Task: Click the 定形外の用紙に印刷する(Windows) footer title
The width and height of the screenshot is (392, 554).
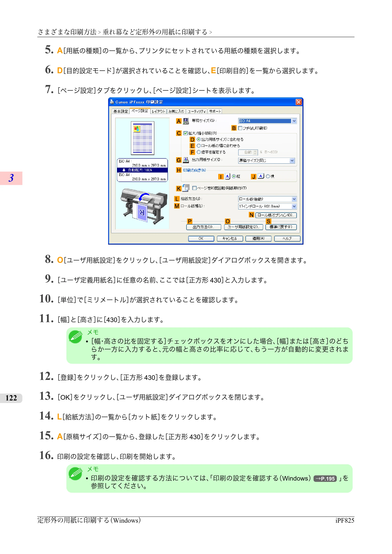Action: [89, 520]
